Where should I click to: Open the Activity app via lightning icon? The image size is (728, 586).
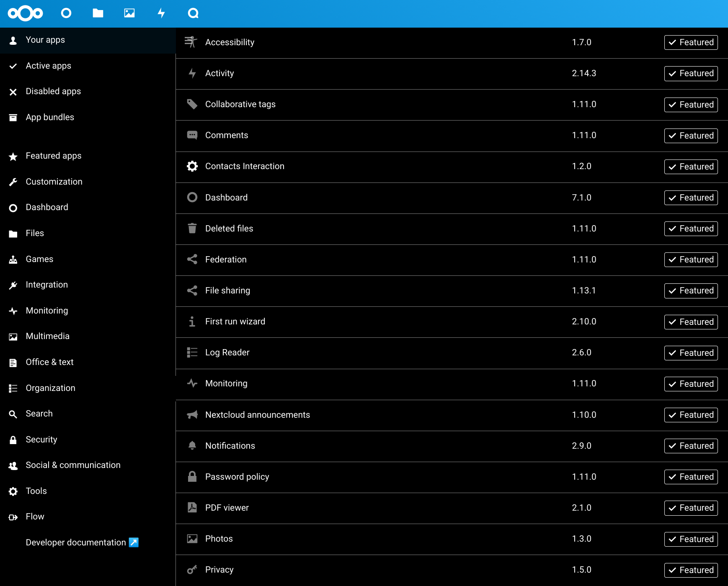tap(161, 13)
